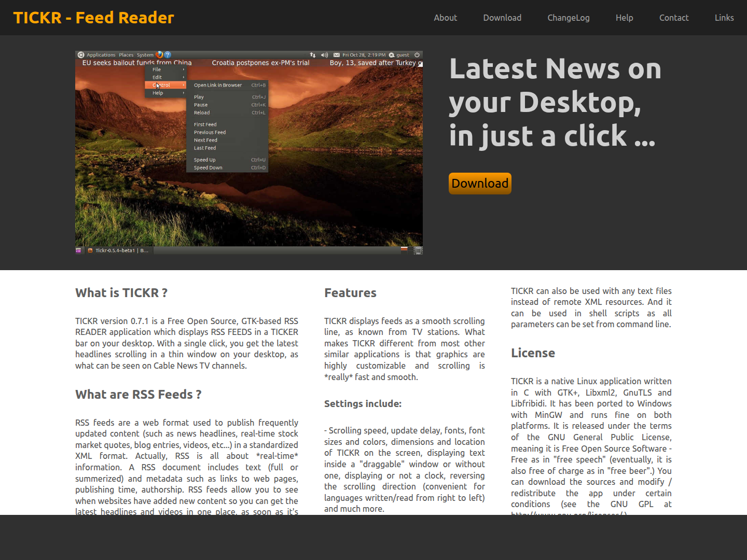Click the 'Latest News on your Desktop' headline
This screenshot has width=747, height=560.
(x=555, y=102)
